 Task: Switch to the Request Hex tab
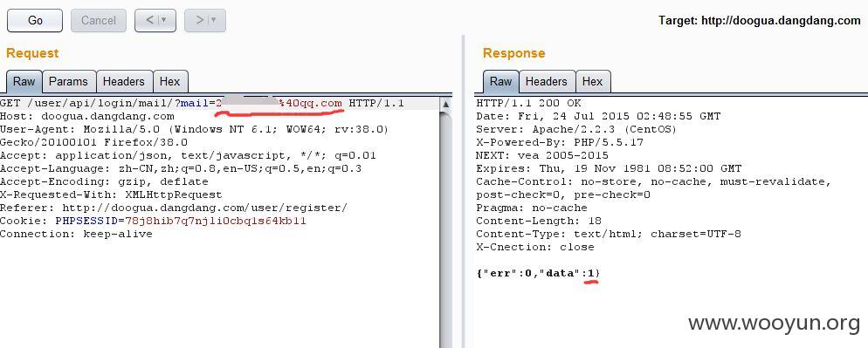point(170,81)
